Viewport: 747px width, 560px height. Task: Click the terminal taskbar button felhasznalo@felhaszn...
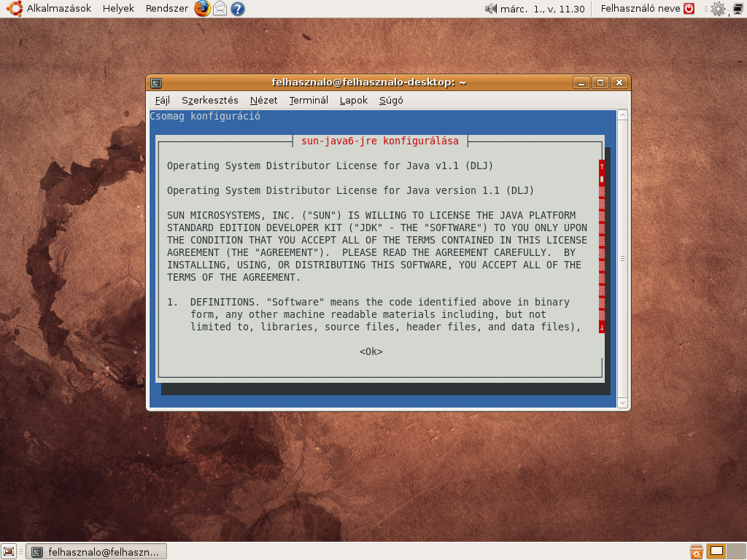point(96,552)
